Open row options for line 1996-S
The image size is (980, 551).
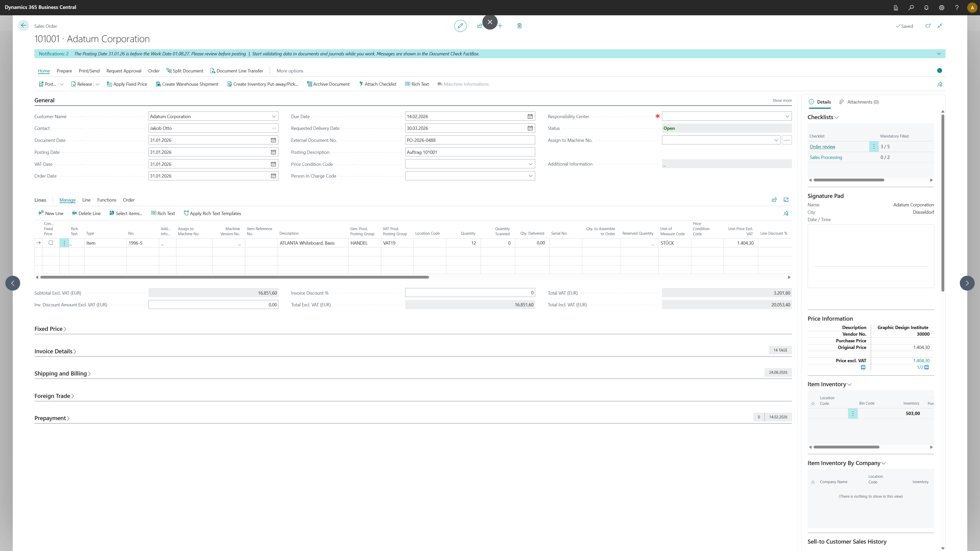point(64,243)
